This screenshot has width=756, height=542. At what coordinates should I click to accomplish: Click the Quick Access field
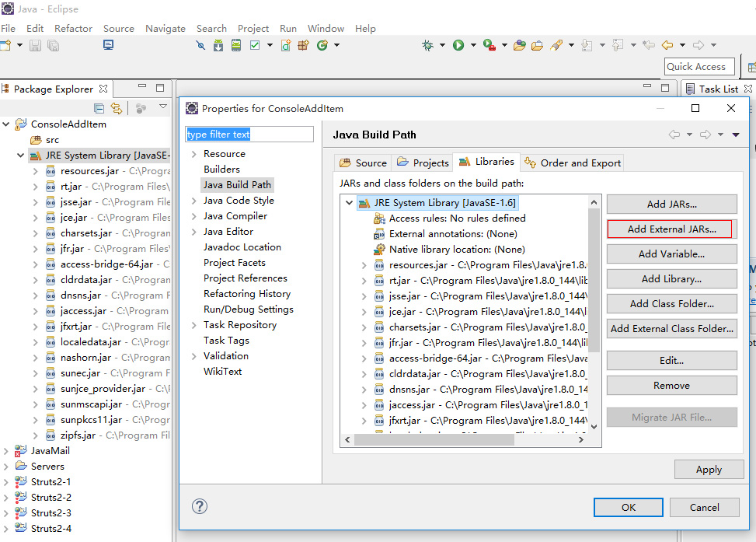click(x=699, y=67)
